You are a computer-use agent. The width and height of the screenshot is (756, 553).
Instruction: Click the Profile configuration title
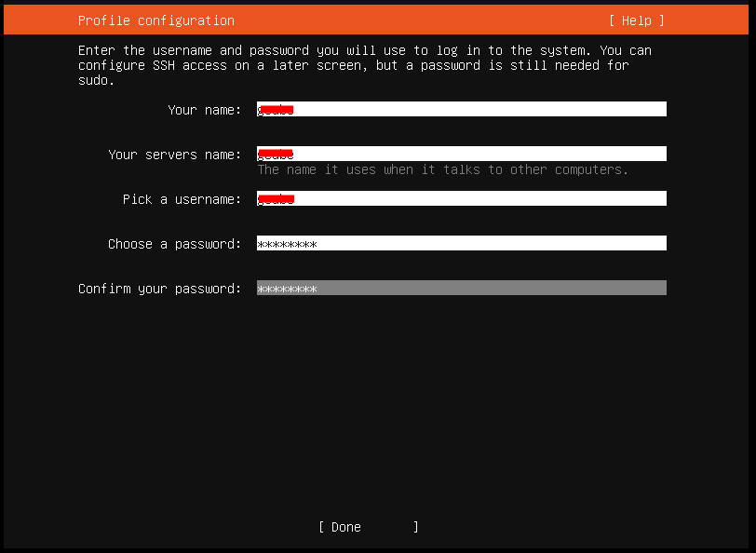[155, 20]
